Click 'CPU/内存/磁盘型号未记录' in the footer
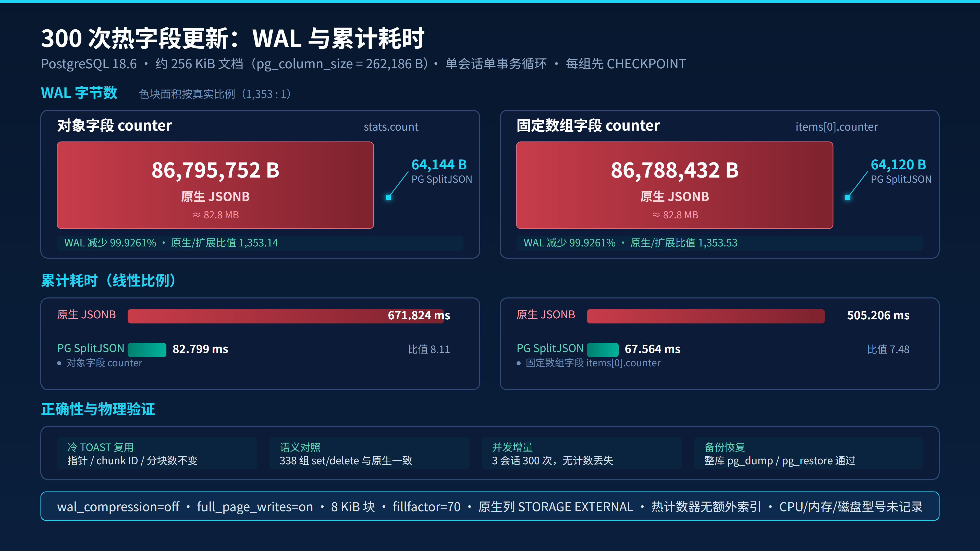The width and height of the screenshot is (980, 551). tap(851, 507)
